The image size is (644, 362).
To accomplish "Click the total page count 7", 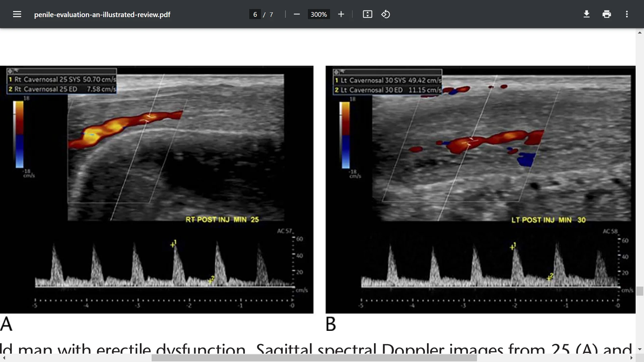I will (271, 14).
